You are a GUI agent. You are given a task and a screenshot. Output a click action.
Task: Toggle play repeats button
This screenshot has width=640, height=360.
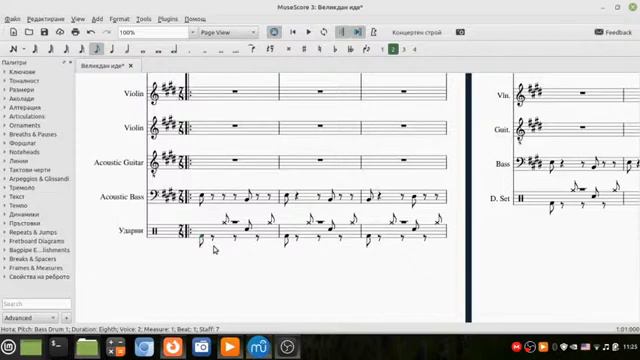click(342, 32)
